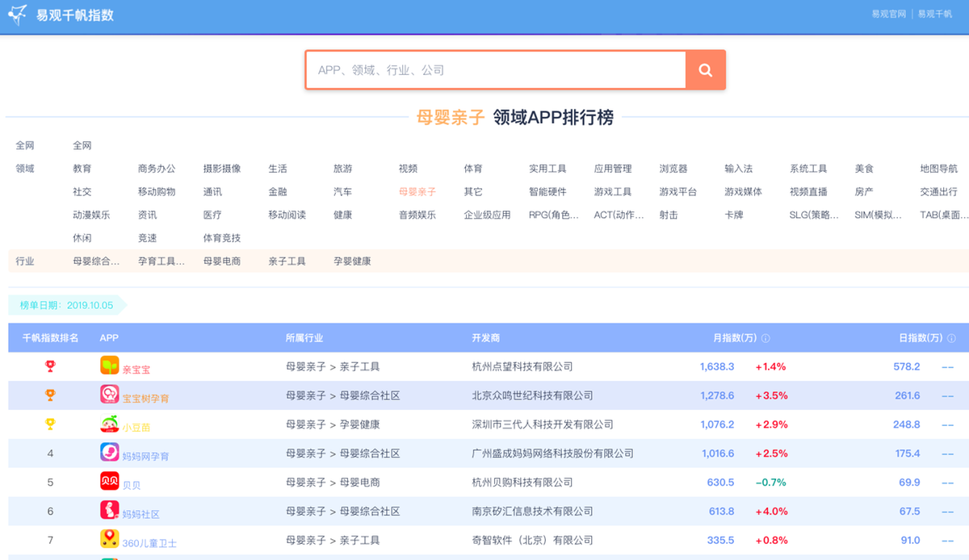Image resolution: width=969 pixels, height=560 pixels.
Task: Select the 音频娱乐 category
Action: (417, 215)
